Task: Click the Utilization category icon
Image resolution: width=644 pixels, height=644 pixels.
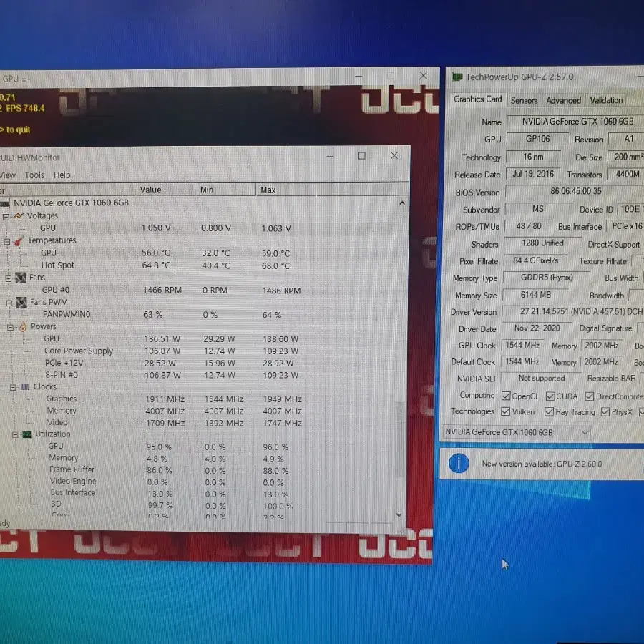Action: click(27, 434)
